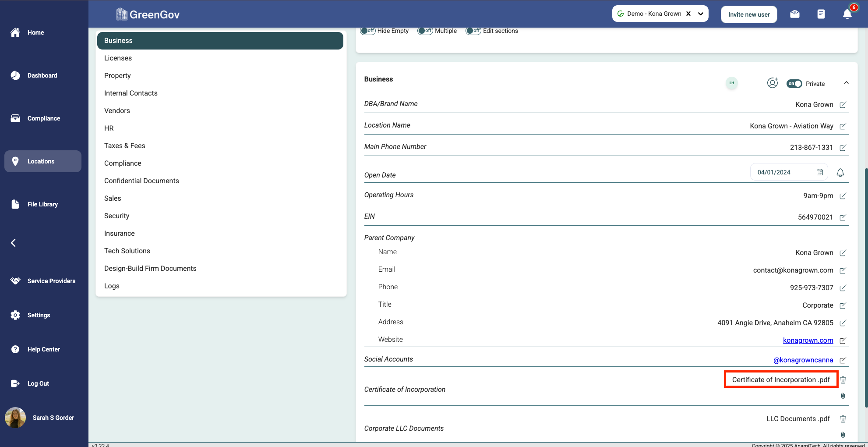Attach a file to Certificate of Incorporation
Viewport: 868px width, 447px height.
(x=843, y=396)
